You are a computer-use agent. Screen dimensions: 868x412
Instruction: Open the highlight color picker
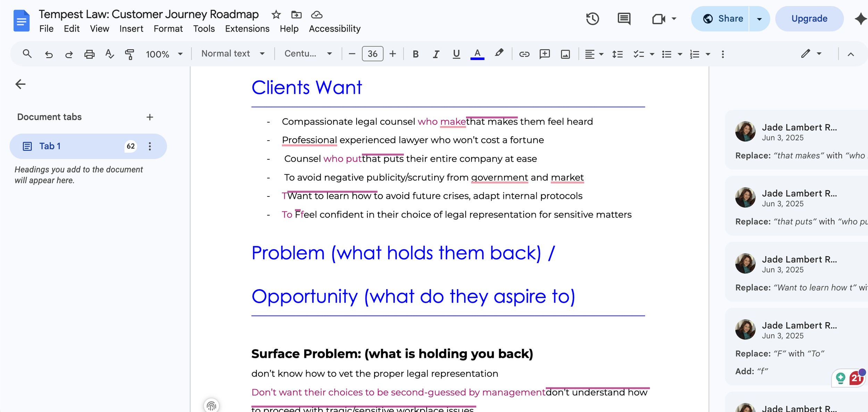pos(499,54)
